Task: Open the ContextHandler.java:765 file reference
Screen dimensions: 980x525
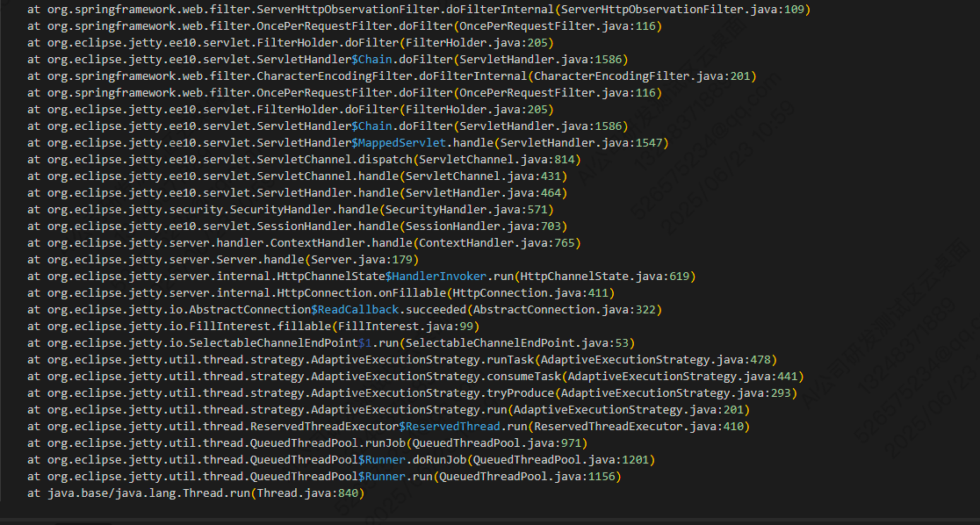Action: 497,243
